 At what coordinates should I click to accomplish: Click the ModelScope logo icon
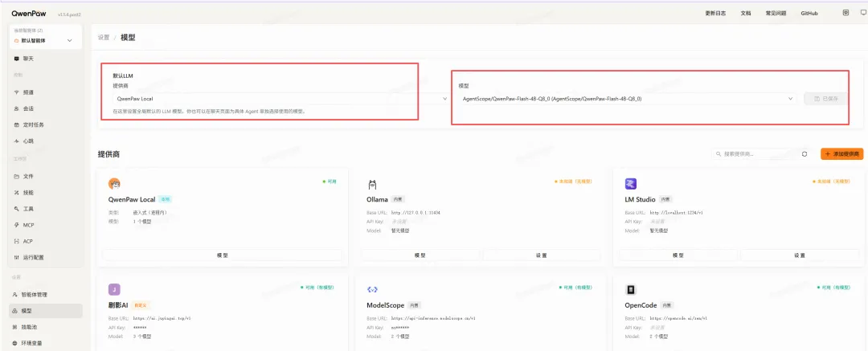(x=372, y=289)
